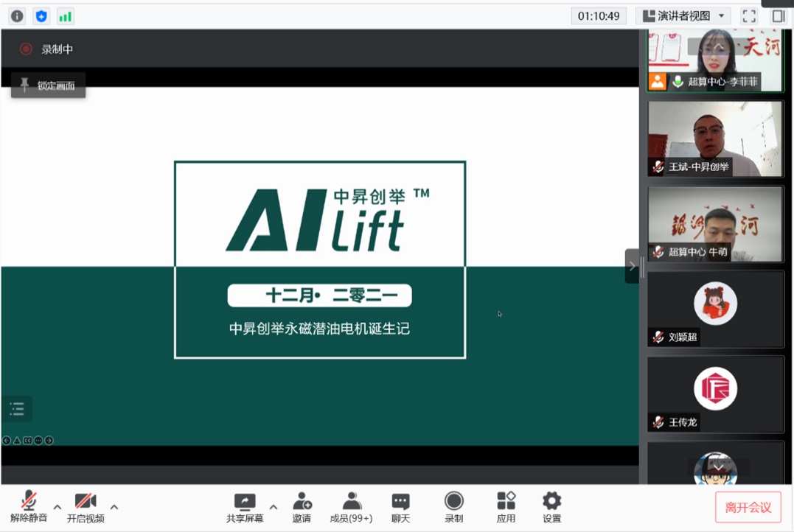Expand the 共享屏幕 options arrow

274,507
